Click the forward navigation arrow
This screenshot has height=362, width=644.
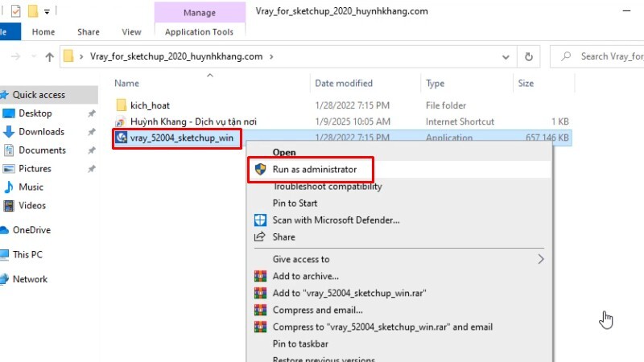click(x=15, y=56)
